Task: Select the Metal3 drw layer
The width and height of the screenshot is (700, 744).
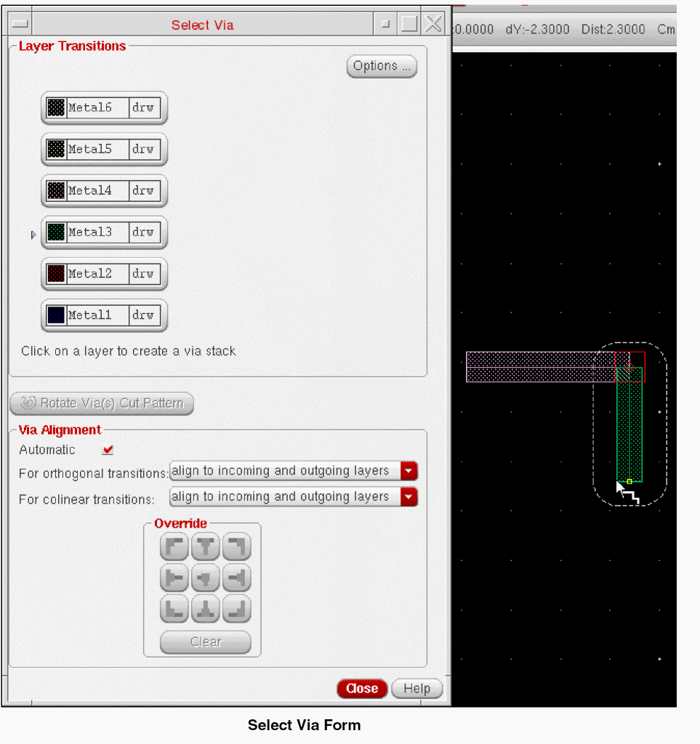Action: [x=104, y=232]
